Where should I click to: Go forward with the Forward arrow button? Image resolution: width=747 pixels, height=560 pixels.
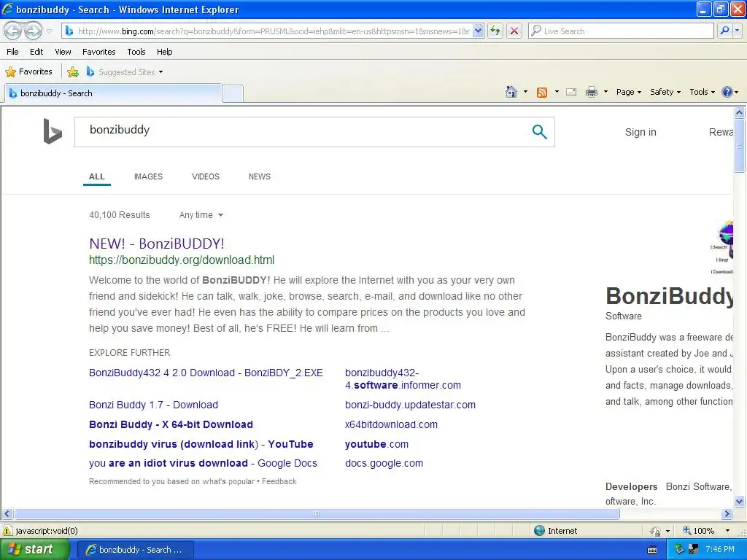tap(33, 31)
